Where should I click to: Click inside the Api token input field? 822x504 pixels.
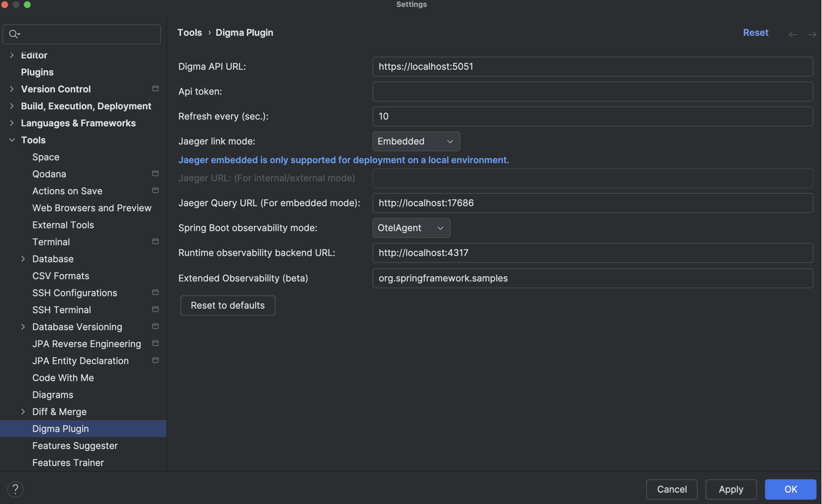[x=592, y=91]
